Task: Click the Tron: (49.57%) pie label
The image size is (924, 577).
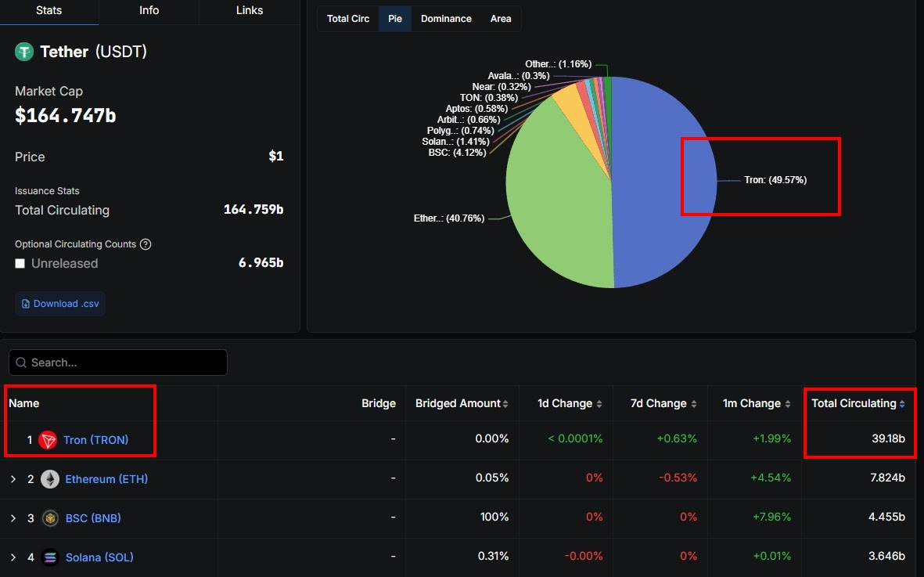Action: (775, 180)
